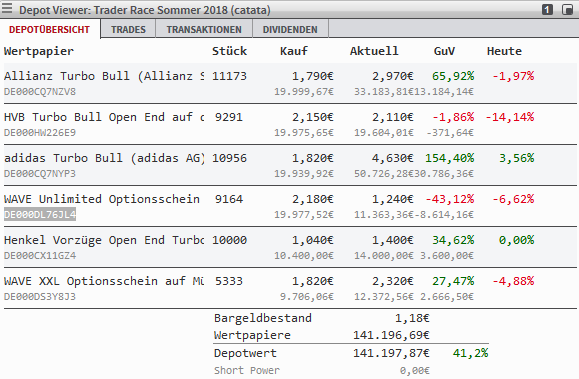Open the DIVIDENDEN tab
Viewport: 579px width, 379px height.
point(290,30)
